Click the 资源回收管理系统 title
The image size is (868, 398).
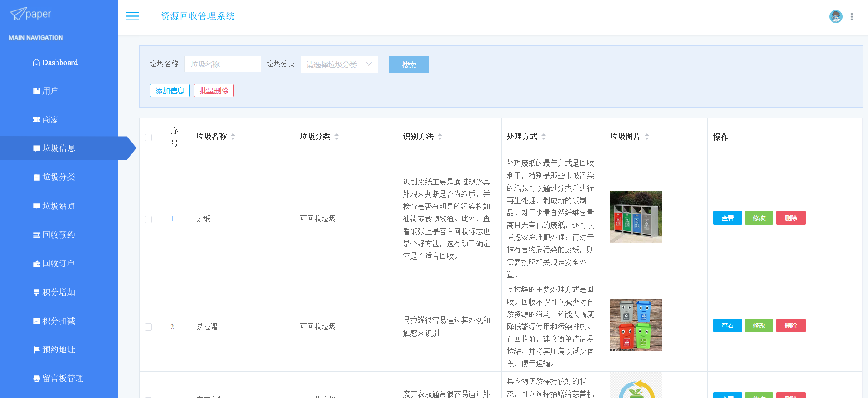(198, 16)
